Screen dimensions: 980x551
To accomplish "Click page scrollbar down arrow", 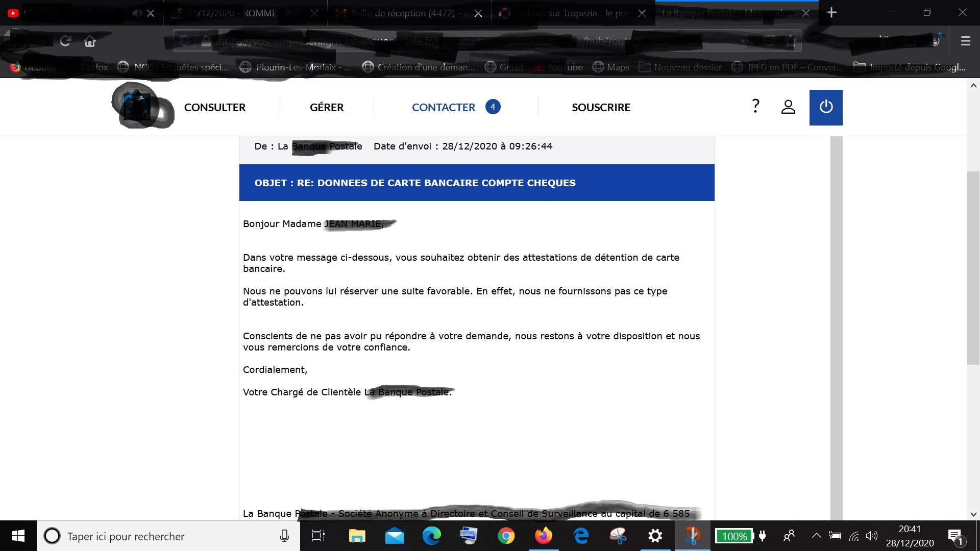I will pos(973,514).
